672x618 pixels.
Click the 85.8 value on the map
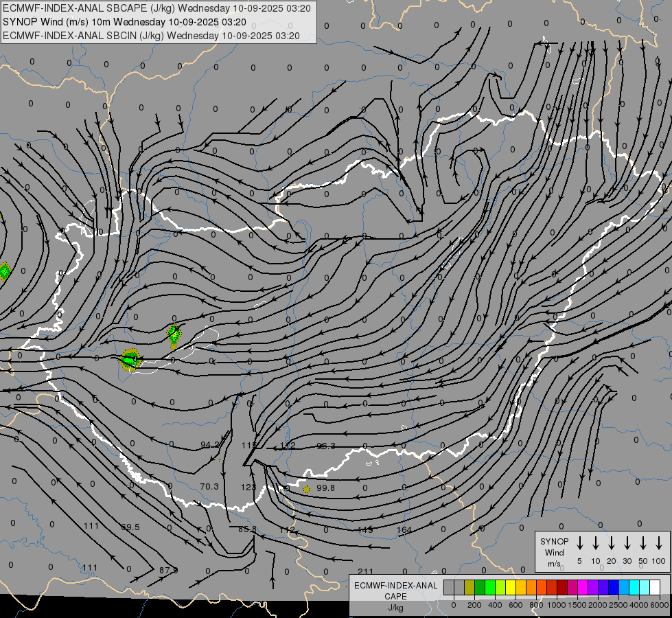coord(247,529)
